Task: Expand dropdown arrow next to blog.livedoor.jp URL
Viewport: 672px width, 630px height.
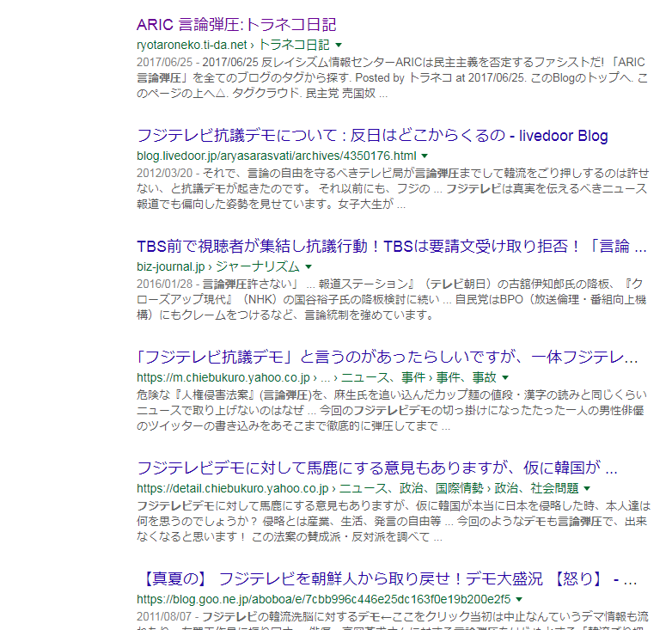Action: (425, 156)
